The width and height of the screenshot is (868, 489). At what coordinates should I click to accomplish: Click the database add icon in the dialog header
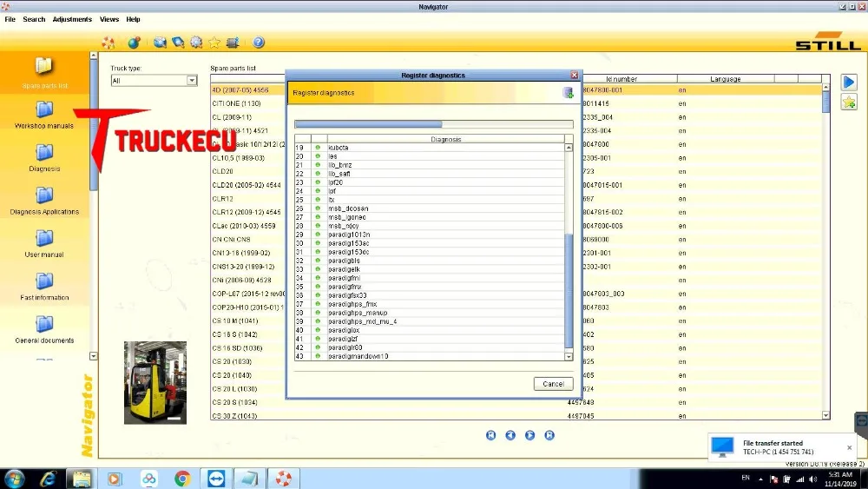click(x=568, y=93)
